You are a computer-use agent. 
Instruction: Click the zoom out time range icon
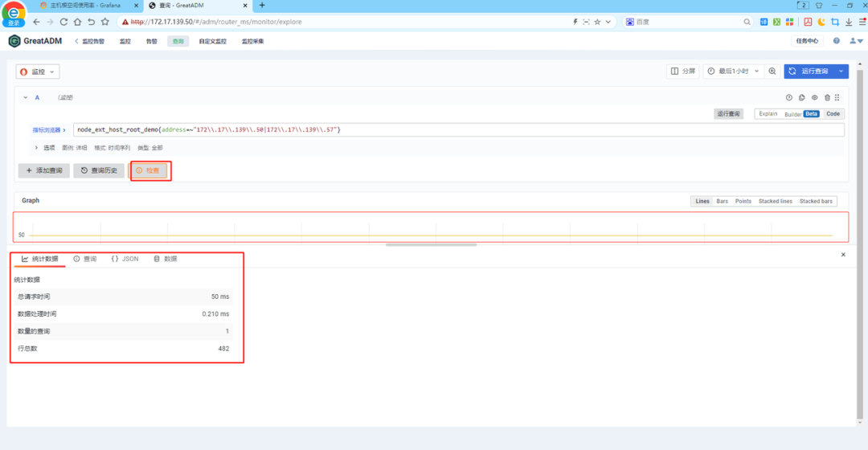coord(772,72)
